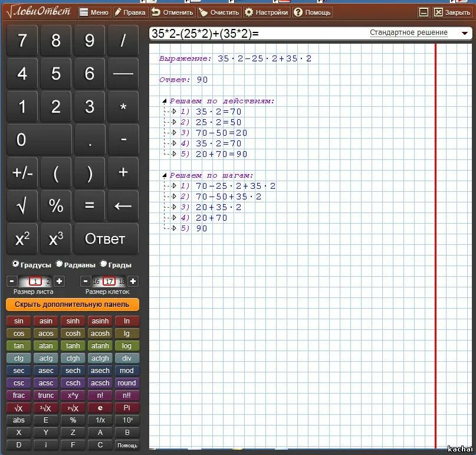Click the round function button
The image size is (476, 455).
(x=127, y=383)
